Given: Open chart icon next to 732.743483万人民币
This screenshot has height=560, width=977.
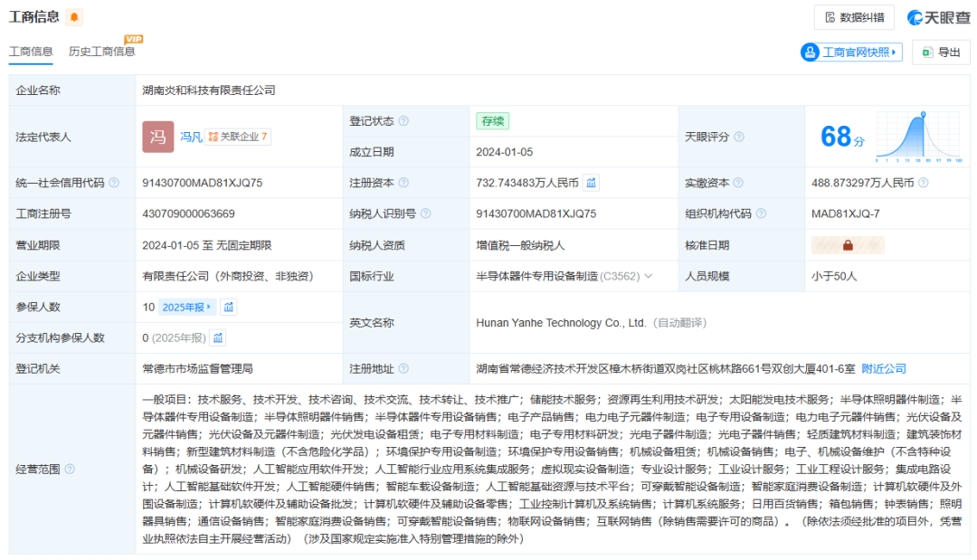Looking at the screenshot, I should click(x=592, y=183).
